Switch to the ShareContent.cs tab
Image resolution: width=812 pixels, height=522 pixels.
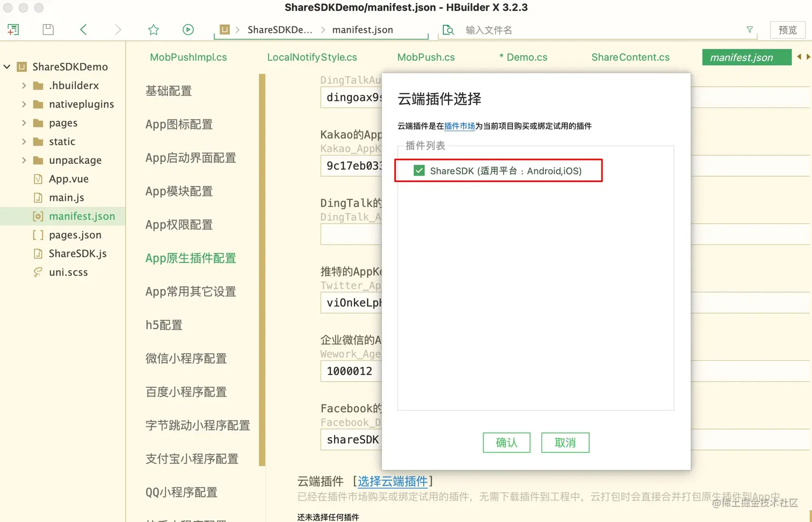tap(630, 57)
